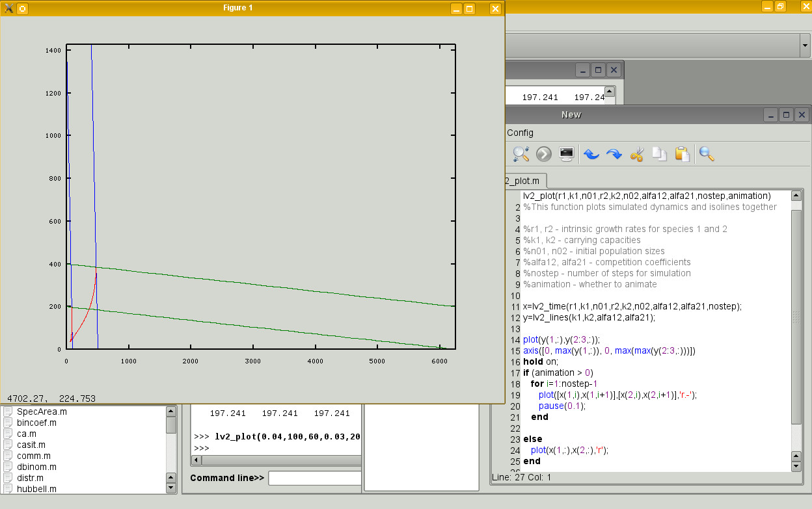
Task: Close the New editor window
Action: (802, 115)
